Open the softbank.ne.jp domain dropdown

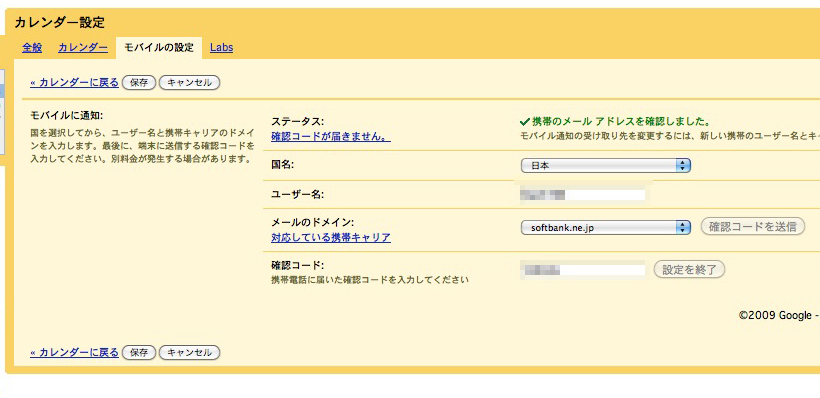click(606, 228)
